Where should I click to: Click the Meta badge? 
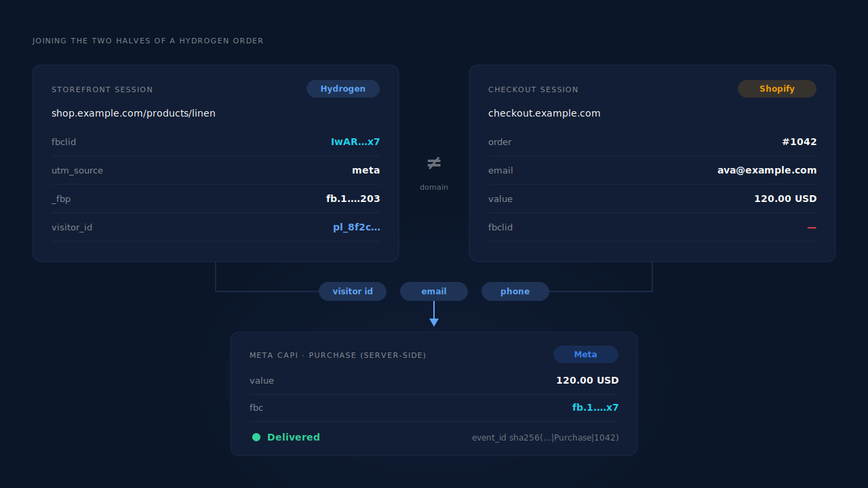(586, 354)
